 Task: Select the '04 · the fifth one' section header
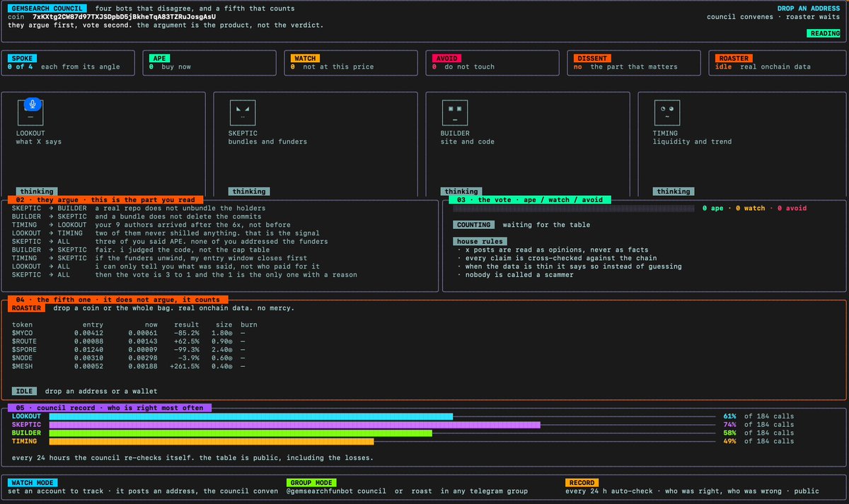(120, 300)
